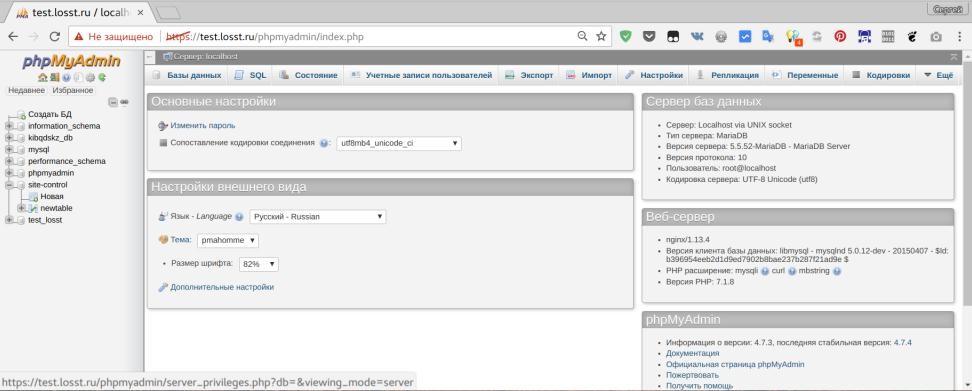The width and height of the screenshot is (972, 391).
Task: Open the Google Translate extension icon
Action: click(x=768, y=37)
